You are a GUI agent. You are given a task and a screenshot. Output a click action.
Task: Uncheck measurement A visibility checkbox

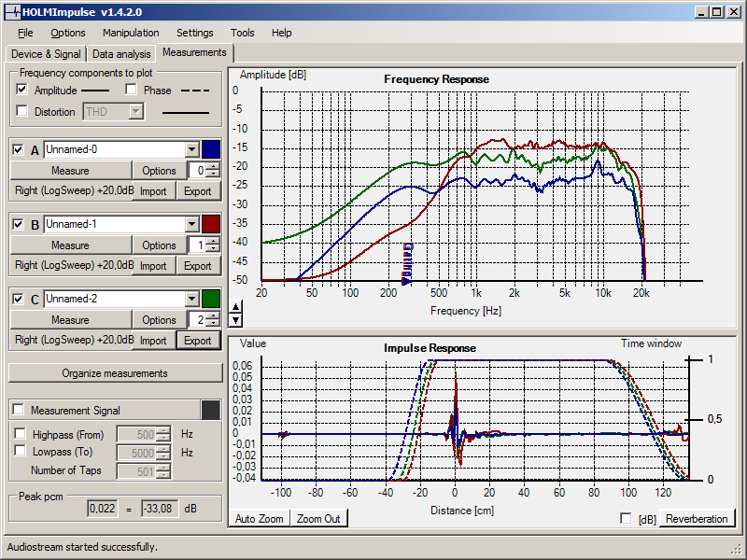(18, 149)
